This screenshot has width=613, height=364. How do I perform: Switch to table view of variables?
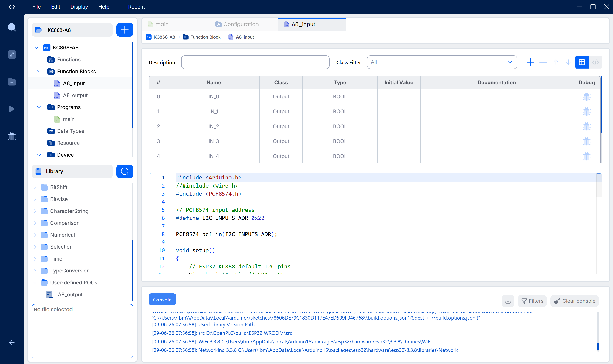click(582, 62)
